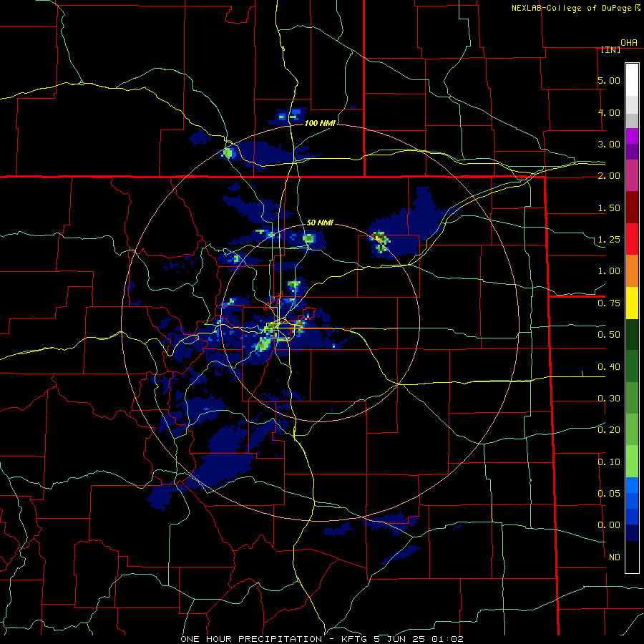Click the KFTG radar site identifier
This screenshot has height=644, width=644.
(x=355, y=639)
